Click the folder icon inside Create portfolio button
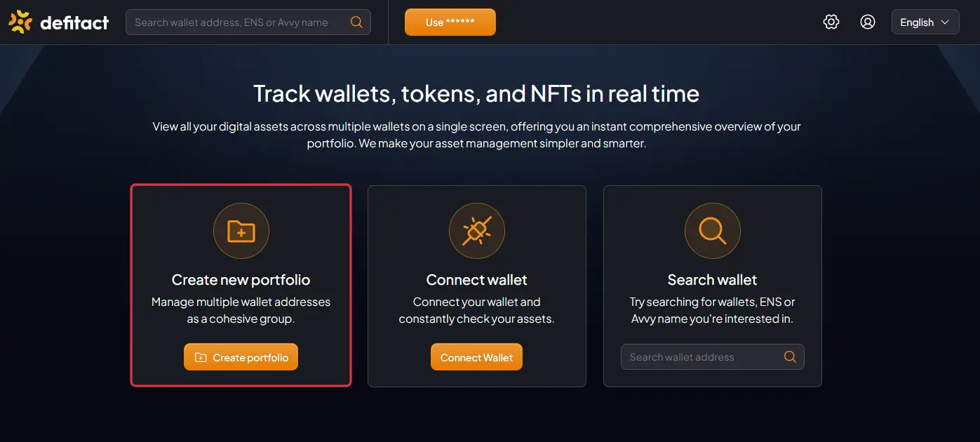The width and height of the screenshot is (980, 442). [201, 358]
